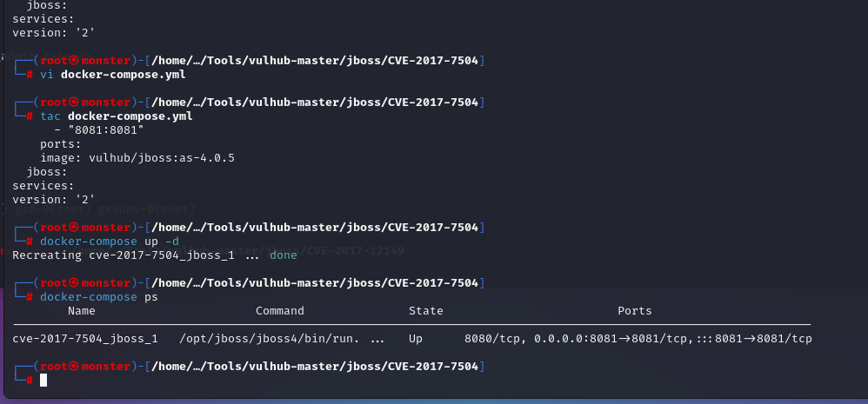
Task: Click the 'Command' column header
Action: (x=279, y=310)
